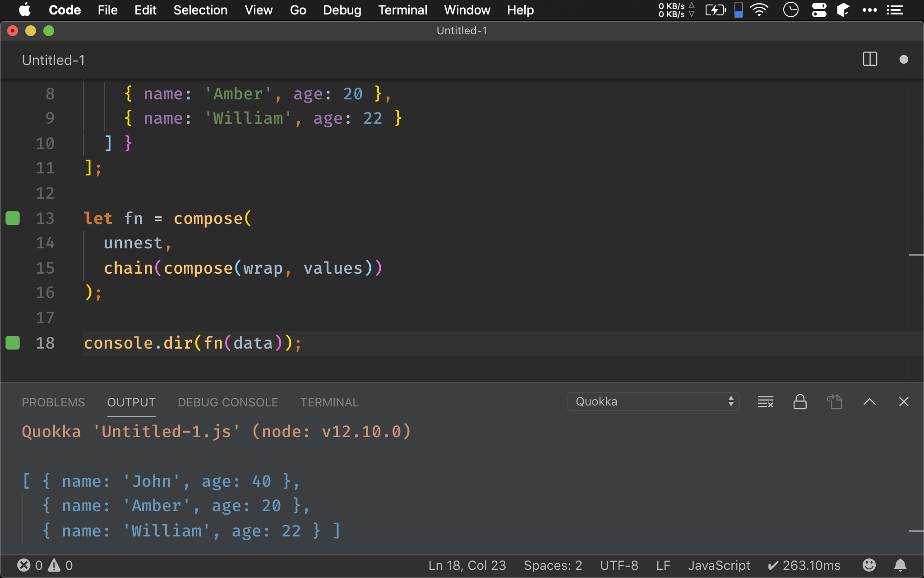Select language mode JavaScript
This screenshot has width=924, height=578.
(719, 565)
